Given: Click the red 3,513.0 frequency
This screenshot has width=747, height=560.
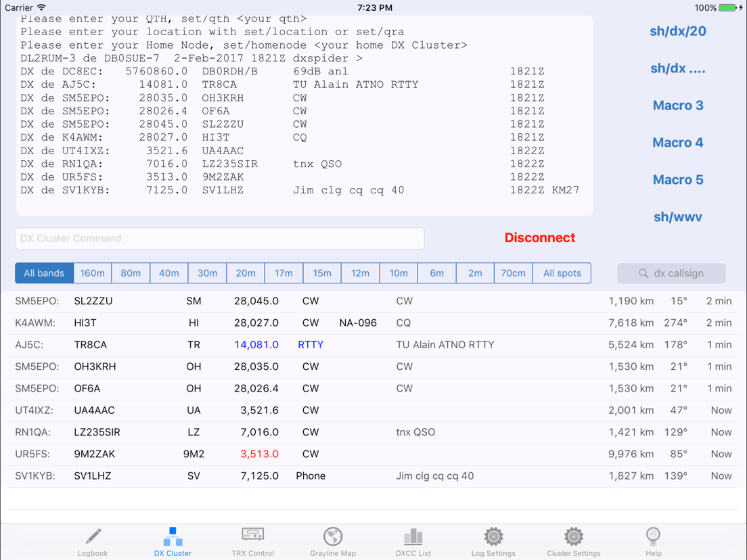Looking at the screenshot, I should coord(260,454).
